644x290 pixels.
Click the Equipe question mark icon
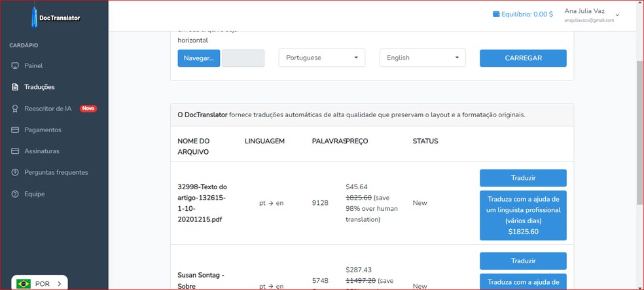15,194
